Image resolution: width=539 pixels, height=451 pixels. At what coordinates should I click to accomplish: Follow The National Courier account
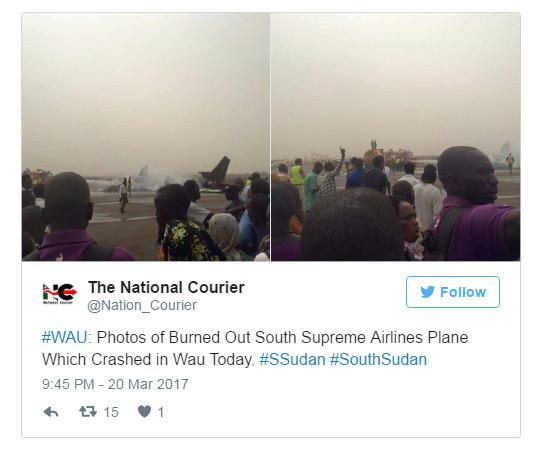[453, 292]
